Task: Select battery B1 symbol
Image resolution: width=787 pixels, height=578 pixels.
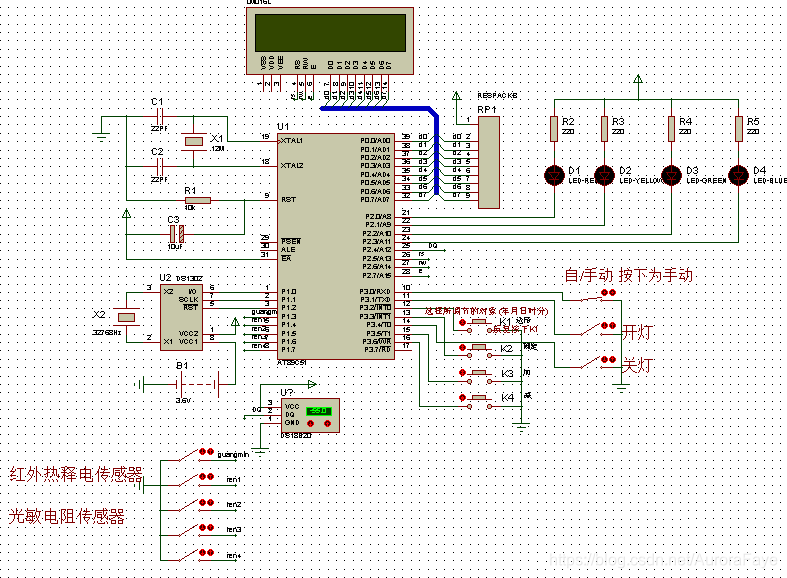Action: (x=199, y=385)
